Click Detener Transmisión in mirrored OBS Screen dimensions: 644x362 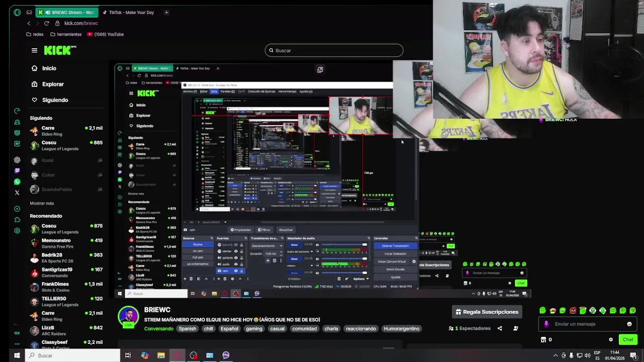(x=395, y=246)
